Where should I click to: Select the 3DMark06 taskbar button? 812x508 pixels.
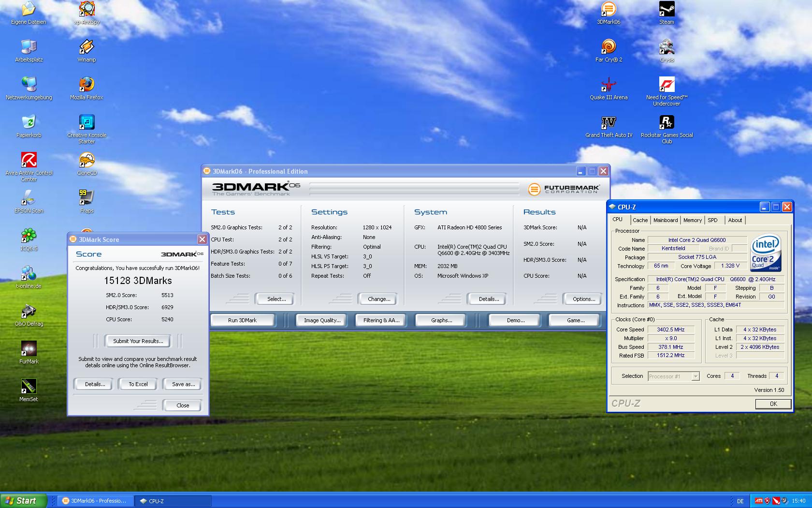pyautogui.click(x=95, y=501)
